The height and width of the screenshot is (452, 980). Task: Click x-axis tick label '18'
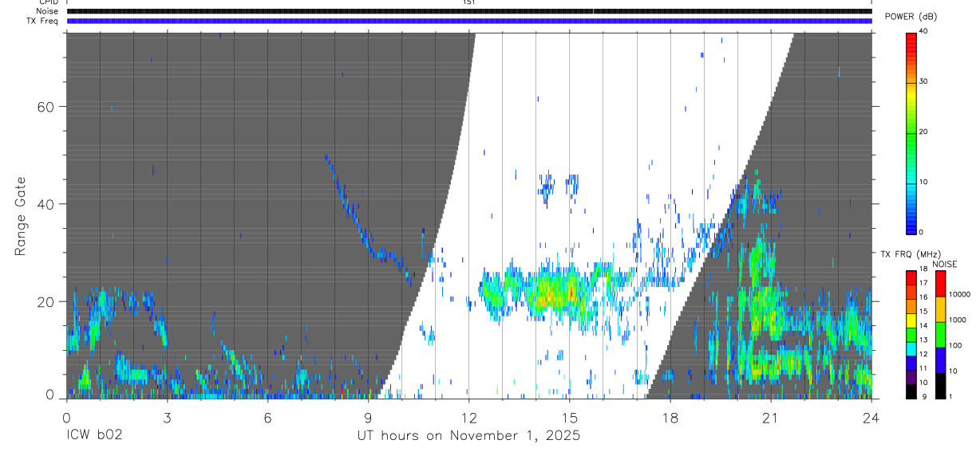[x=670, y=417]
